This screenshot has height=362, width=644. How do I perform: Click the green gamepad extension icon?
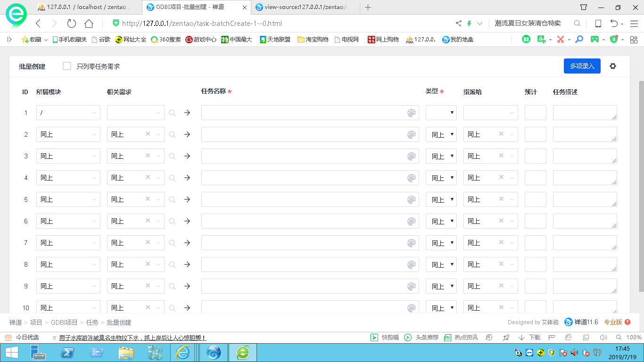tap(595, 40)
